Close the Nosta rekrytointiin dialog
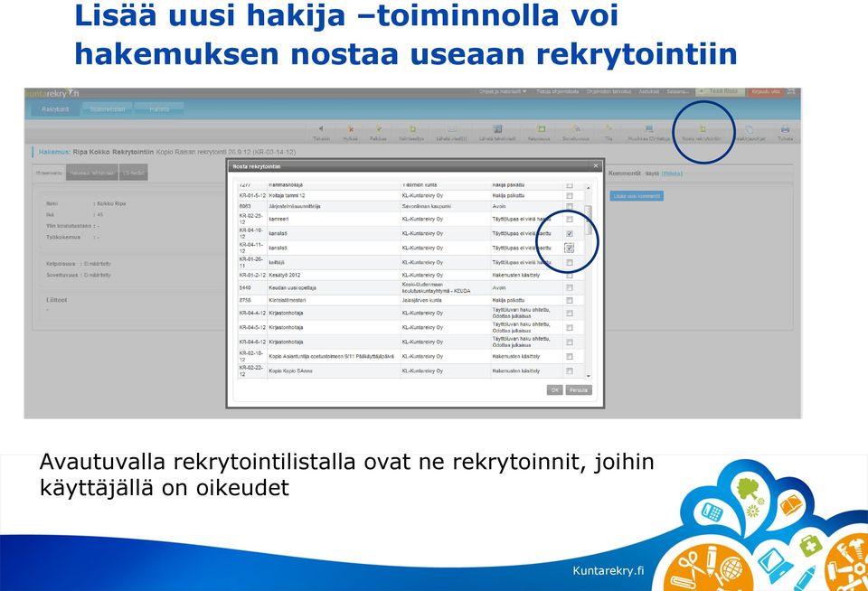The height and width of the screenshot is (591, 868). (596, 166)
